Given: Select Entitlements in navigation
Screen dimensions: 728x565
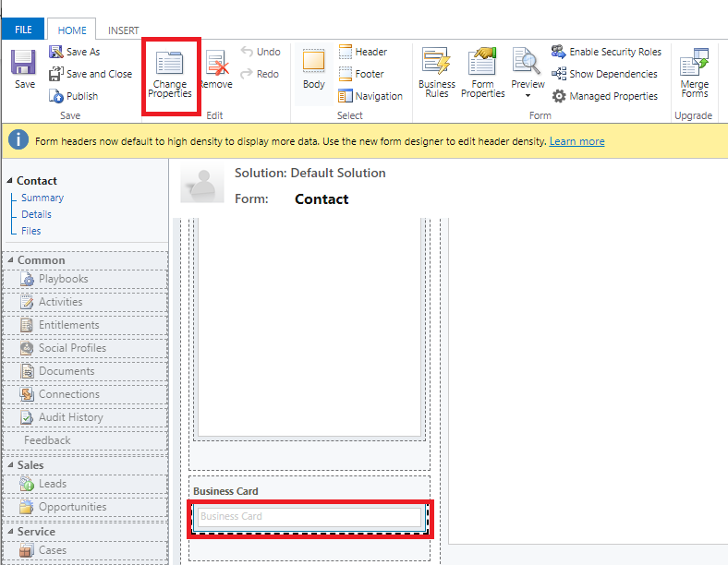Looking at the screenshot, I should tap(85, 325).
